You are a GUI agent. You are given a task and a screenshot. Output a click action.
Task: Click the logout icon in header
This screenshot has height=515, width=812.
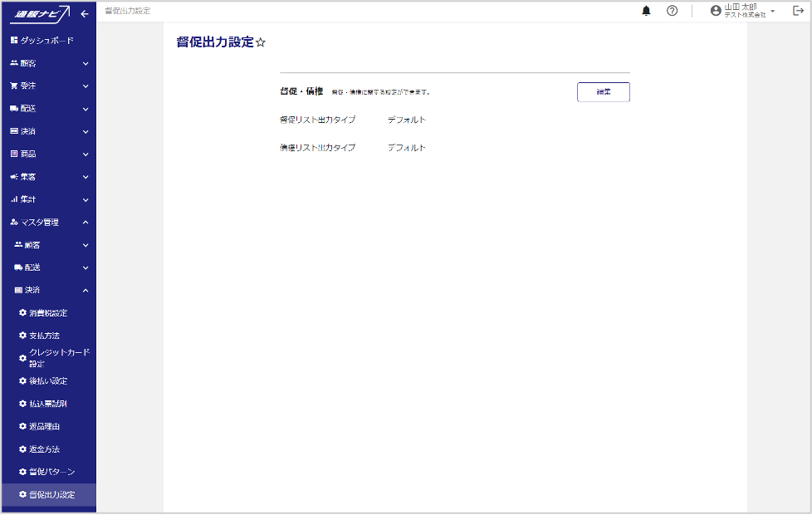tap(798, 11)
